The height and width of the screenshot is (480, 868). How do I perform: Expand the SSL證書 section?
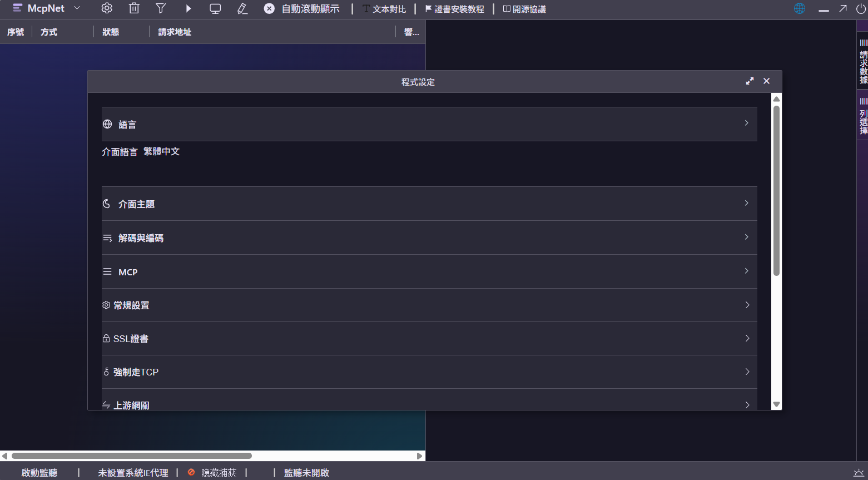pyautogui.click(x=429, y=338)
